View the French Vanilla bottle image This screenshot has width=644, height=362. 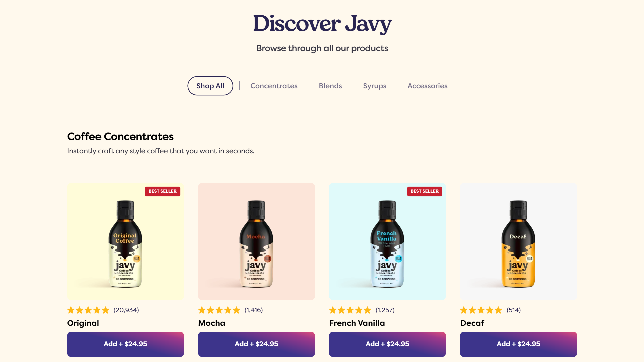(x=387, y=241)
